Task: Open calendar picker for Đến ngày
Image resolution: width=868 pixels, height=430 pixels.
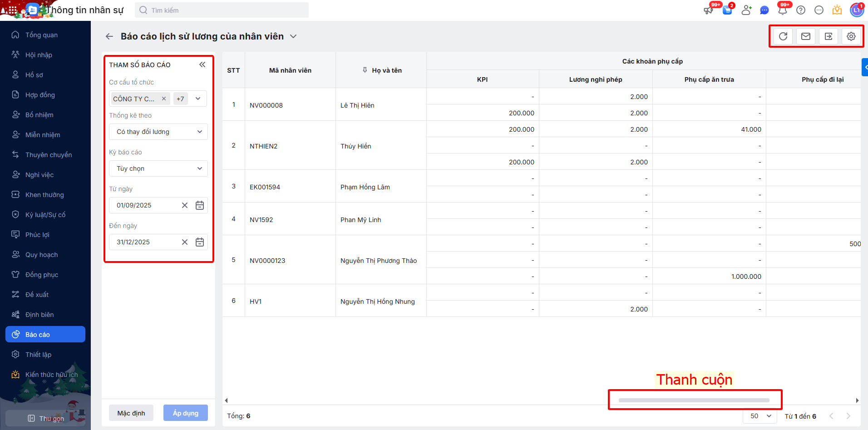Action: pyautogui.click(x=200, y=242)
